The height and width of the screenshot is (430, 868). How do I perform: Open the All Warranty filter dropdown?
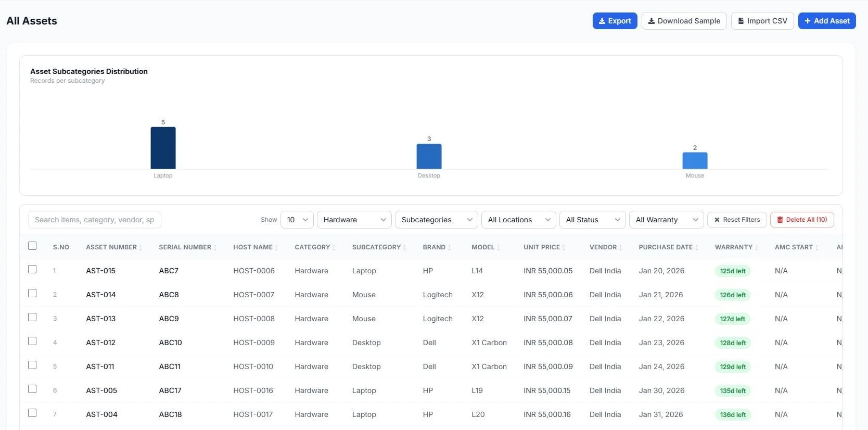tap(667, 220)
